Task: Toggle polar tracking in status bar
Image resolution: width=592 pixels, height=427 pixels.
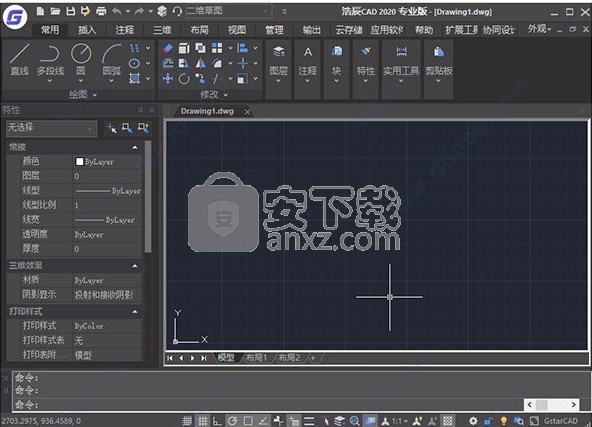Action: coord(233,421)
